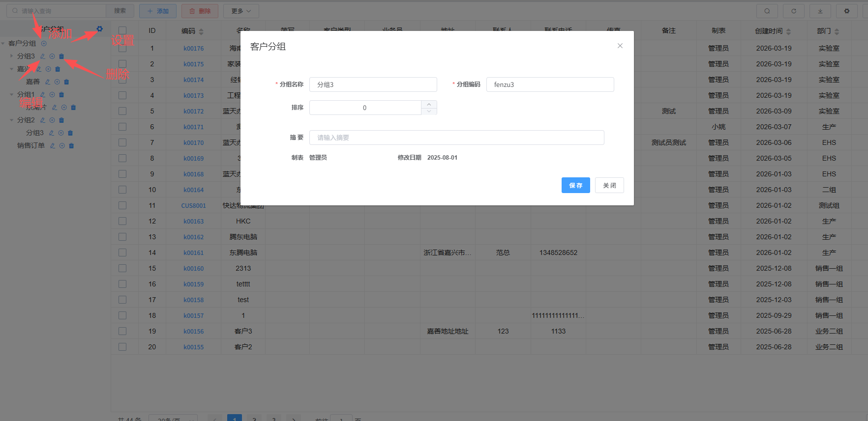Open the 更多 dropdown menu

tap(241, 11)
